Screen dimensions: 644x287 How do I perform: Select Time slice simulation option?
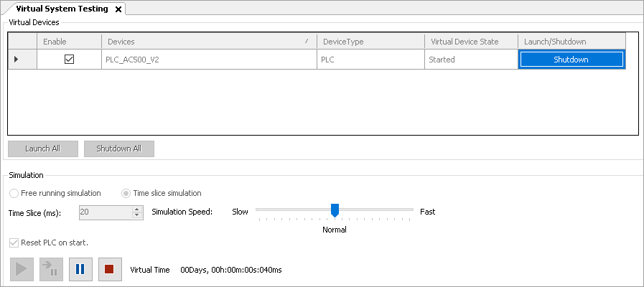[126, 193]
